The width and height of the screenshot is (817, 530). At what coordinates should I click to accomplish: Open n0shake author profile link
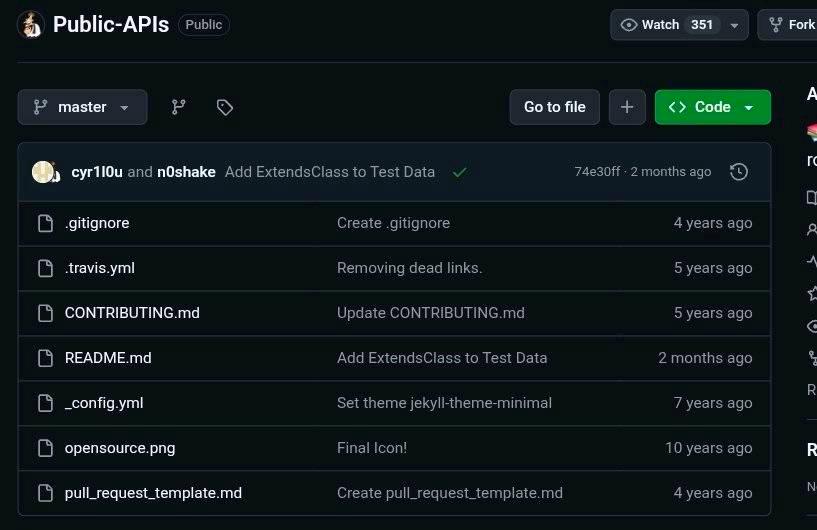tap(187, 172)
